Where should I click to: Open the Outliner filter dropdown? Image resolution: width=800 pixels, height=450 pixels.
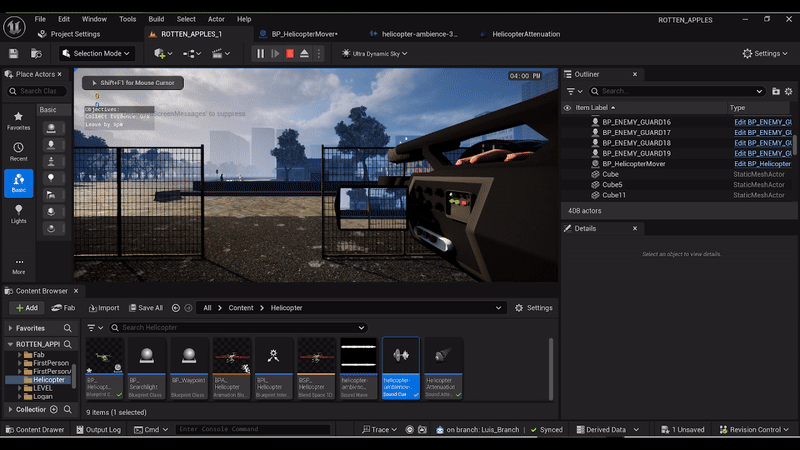(x=574, y=91)
